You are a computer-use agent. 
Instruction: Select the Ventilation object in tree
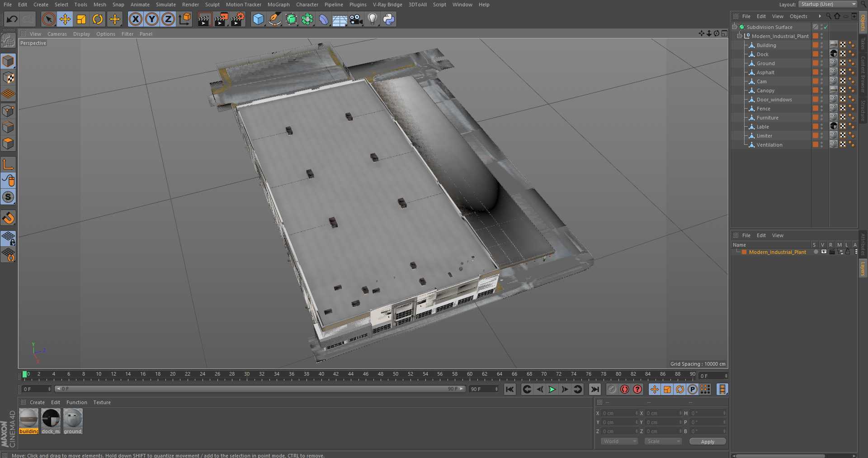(769, 145)
